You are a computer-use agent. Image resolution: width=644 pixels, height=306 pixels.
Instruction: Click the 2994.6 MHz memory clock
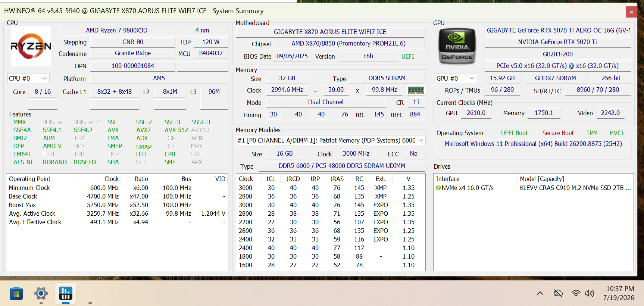click(287, 90)
